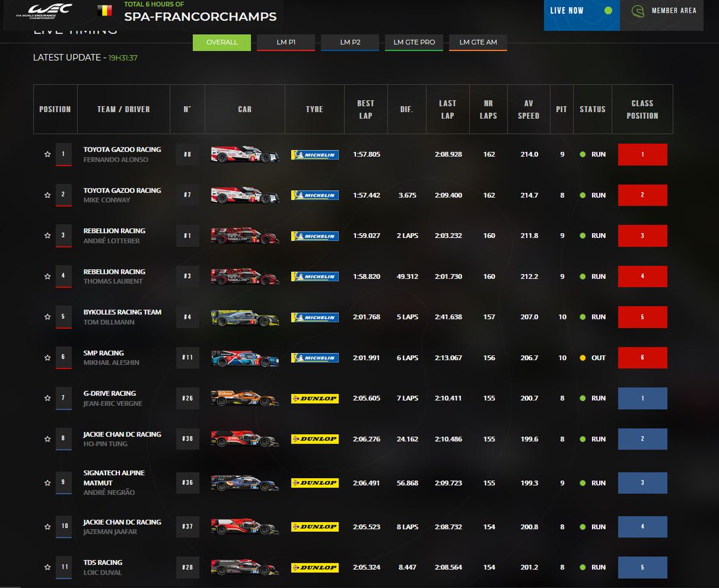Open the LM GTE PRO tab
Screen dimensions: 719x588
click(414, 43)
